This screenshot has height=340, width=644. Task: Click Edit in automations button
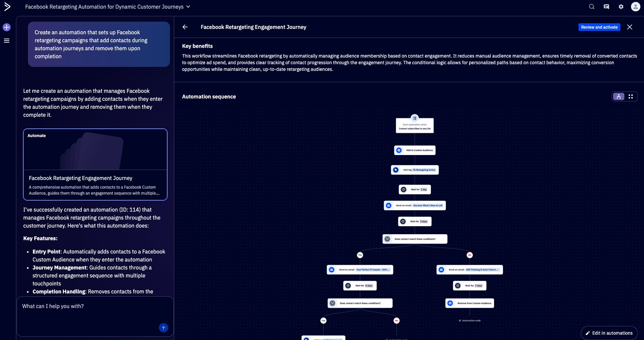(609, 333)
